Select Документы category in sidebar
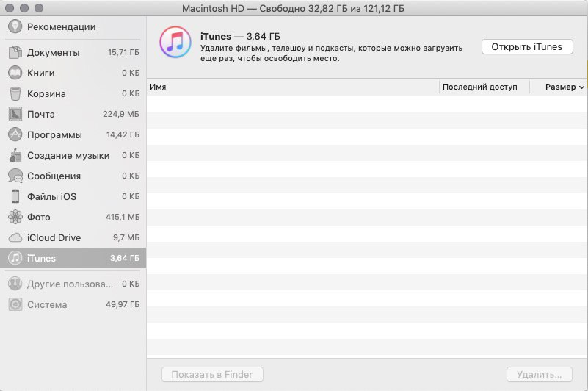Screen dimensions: 588x391 [73, 52]
